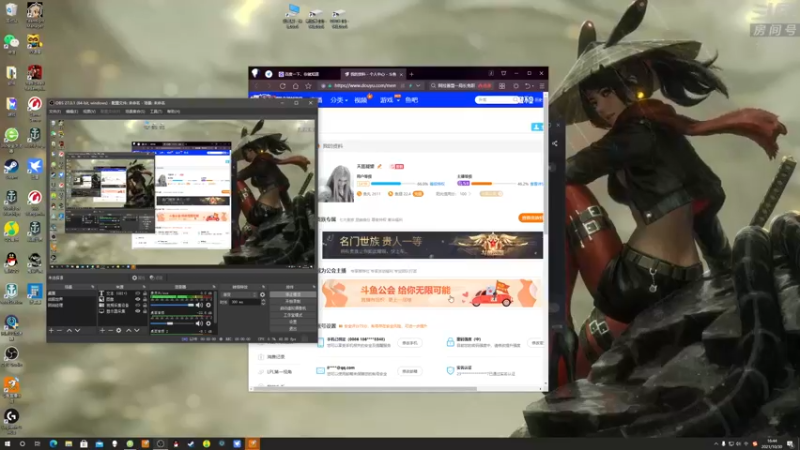Toggle visibility of the text source
This screenshot has height=450, width=800.
coord(137,294)
